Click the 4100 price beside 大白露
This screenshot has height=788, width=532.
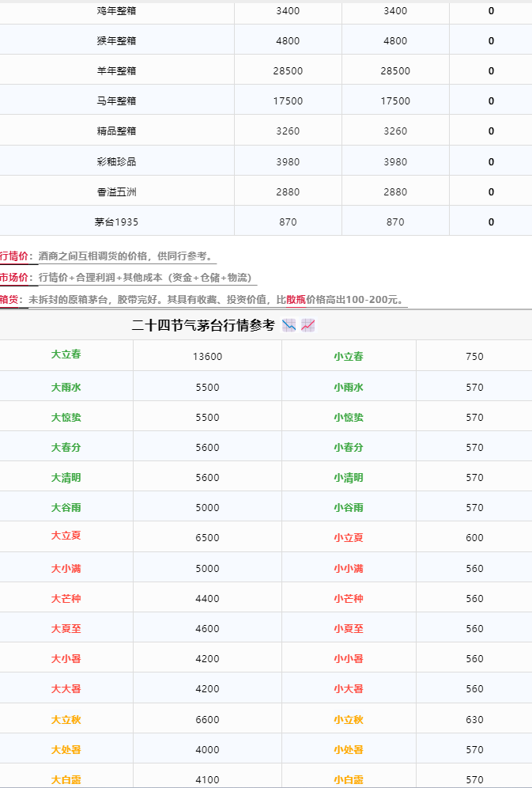[x=207, y=780]
